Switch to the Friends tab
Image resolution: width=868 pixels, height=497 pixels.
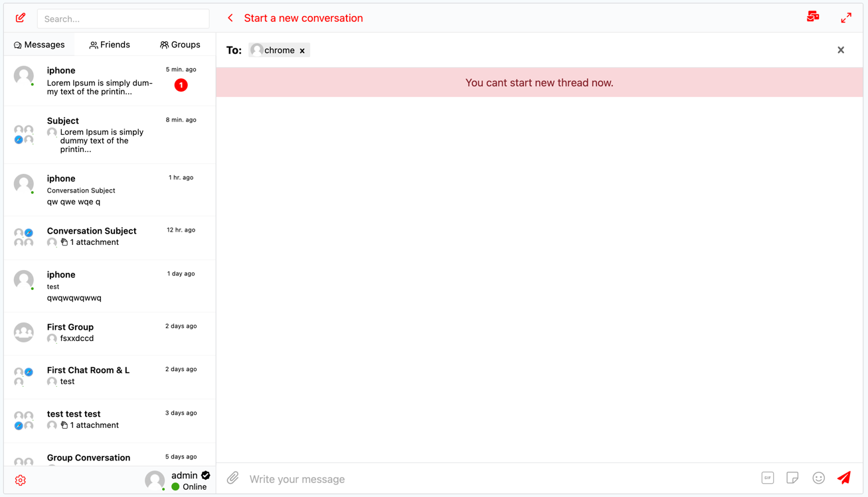tap(110, 44)
